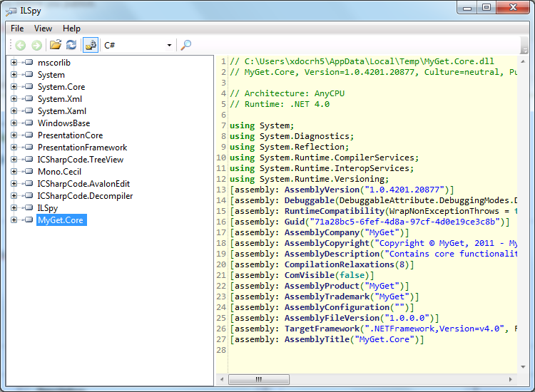Viewport: 535px width, 392px height.
Task: Click the Debuggable attribute link
Action: click(x=310, y=200)
